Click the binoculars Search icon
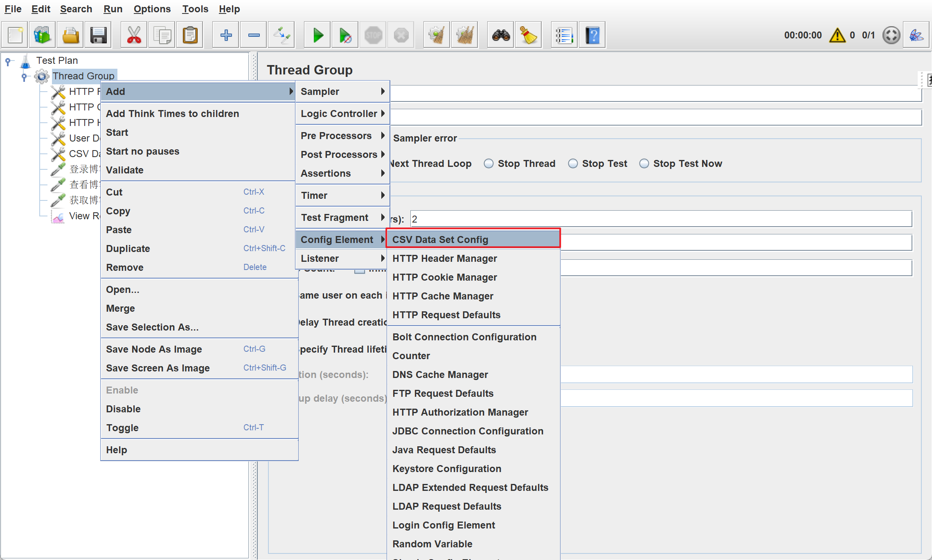The width and height of the screenshot is (932, 560). point(501,35)
